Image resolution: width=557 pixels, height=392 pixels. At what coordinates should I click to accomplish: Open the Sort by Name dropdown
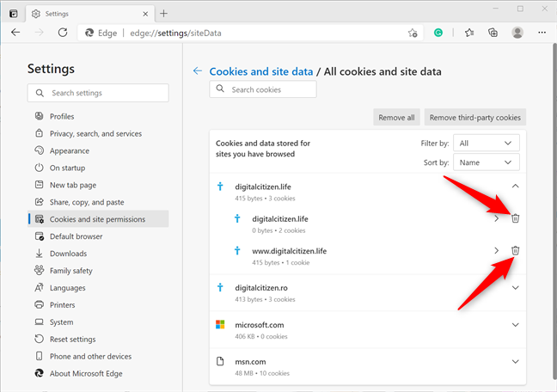tap(486, 162)
